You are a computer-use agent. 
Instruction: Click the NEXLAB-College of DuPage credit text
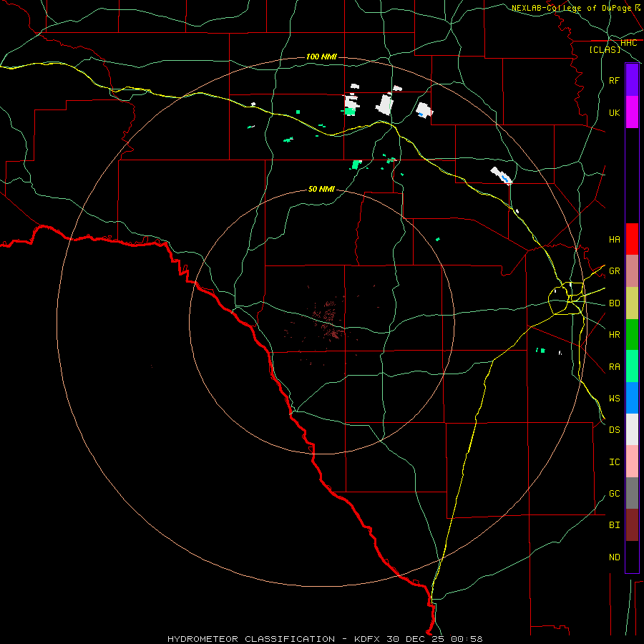(x=571, y=8)
